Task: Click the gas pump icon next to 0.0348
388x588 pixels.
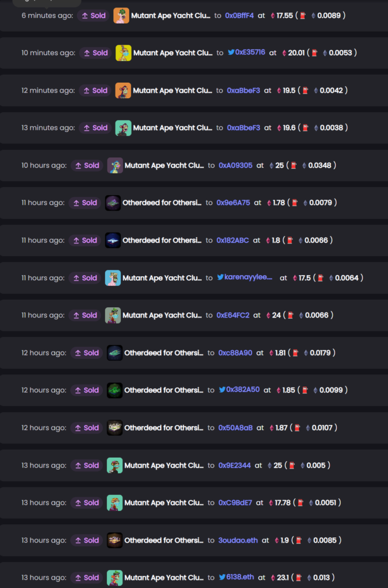Action: [x=293, y=165]
